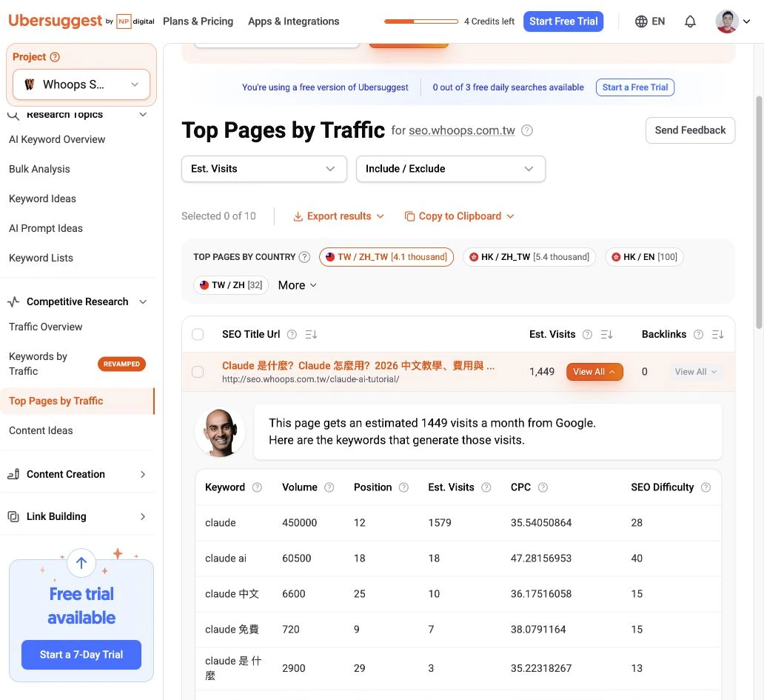Click the Est. Visits header help icon

point(588,334)
